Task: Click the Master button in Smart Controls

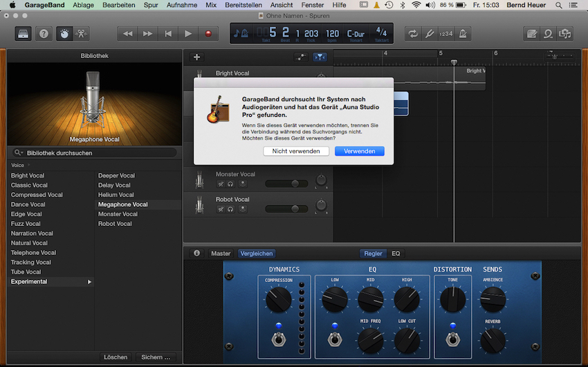Action: [221, 254]
